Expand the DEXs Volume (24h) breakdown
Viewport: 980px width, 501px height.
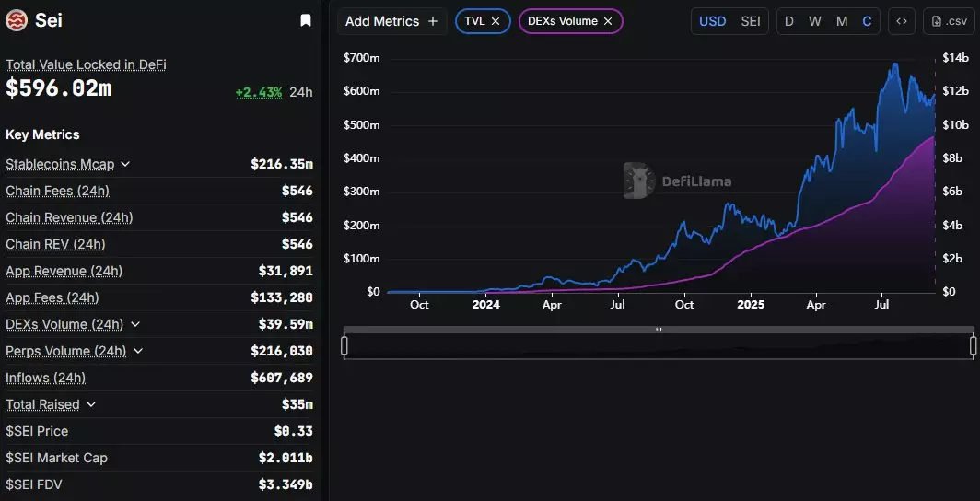point(135,324)
